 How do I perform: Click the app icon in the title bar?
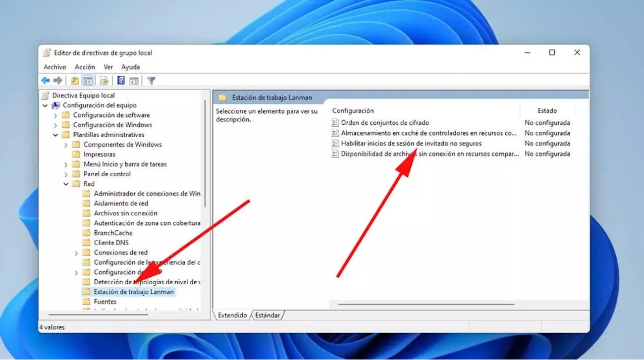pos(47,52)
